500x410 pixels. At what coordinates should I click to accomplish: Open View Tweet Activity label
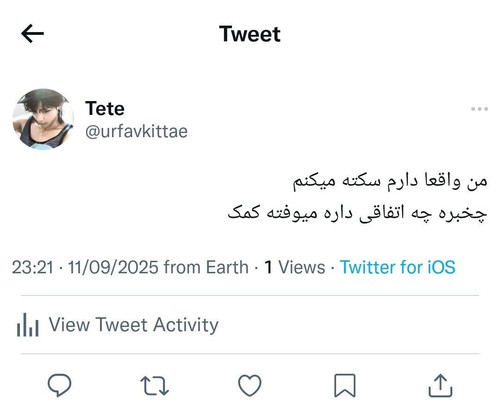(134, 325)
